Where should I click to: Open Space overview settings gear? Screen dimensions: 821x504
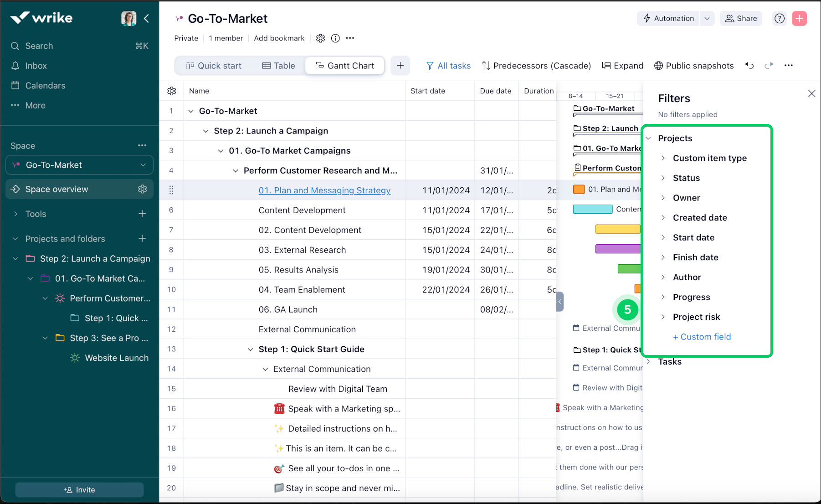pos(143,189)
